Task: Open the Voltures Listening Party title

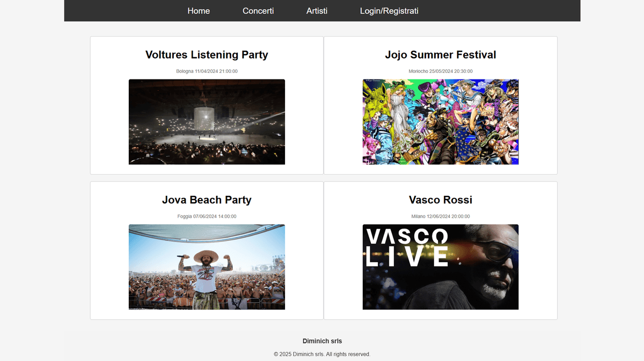Action: (x=207, y=55)
